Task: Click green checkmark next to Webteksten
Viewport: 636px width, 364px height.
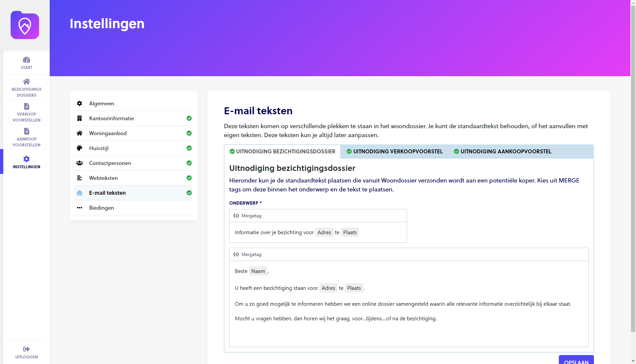Action: [189, 178]
